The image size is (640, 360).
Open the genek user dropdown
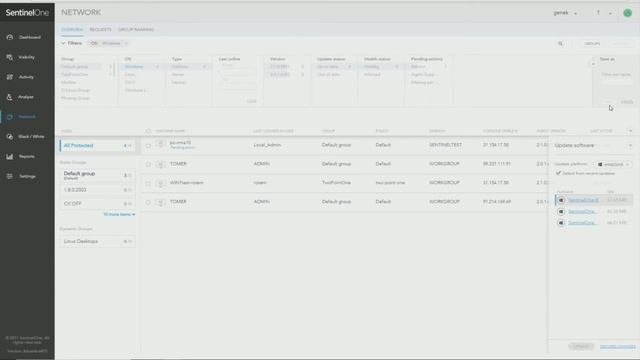pyautogui.click(x=565, y=13)
